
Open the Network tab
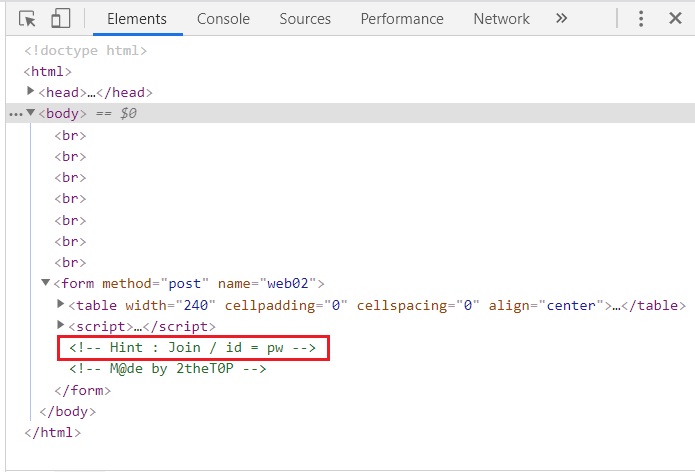tap(501, 19)
